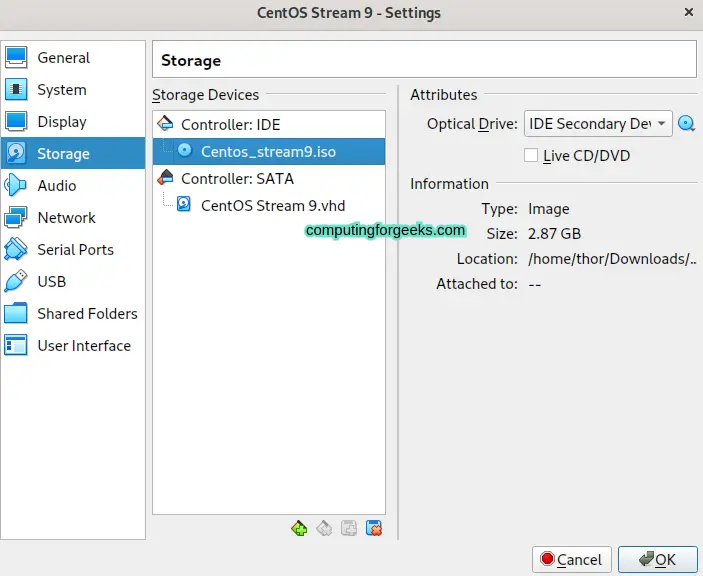Click the remove controller icon
The image size is (703, 576).
324,528
